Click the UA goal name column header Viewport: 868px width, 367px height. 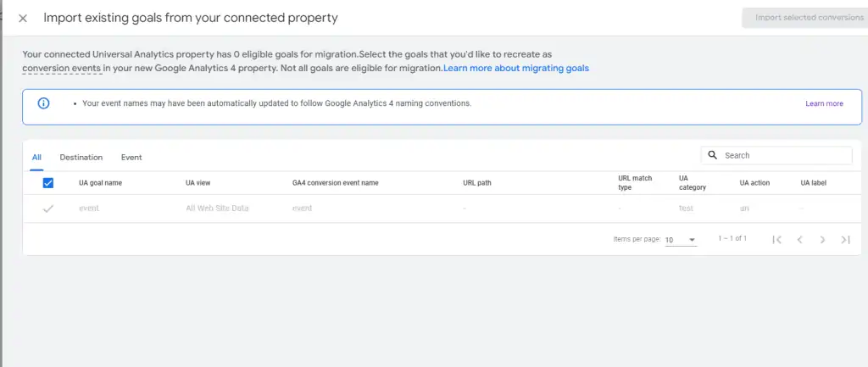101,182
